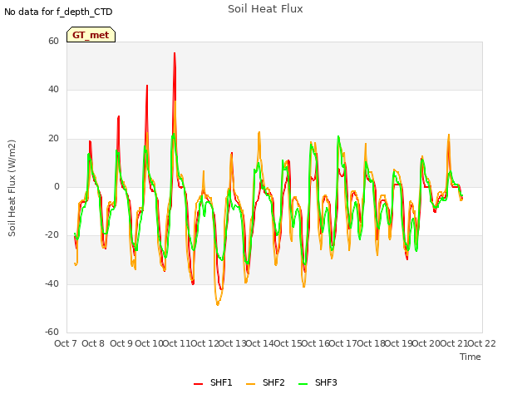This screenshot has width=532, height=399.
Task: Click the lowest orange SHF2 trough near Oct 12
Action: pyautogui.click(x=218, y=304)
